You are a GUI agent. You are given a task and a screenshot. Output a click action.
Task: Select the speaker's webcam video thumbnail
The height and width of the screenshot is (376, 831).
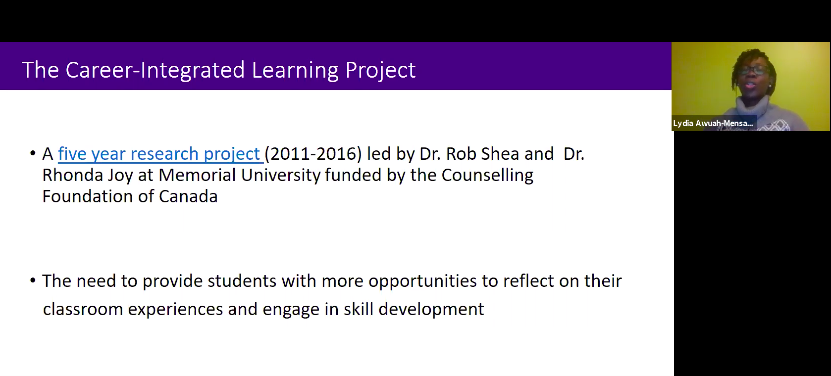click(x=751, y=86)
